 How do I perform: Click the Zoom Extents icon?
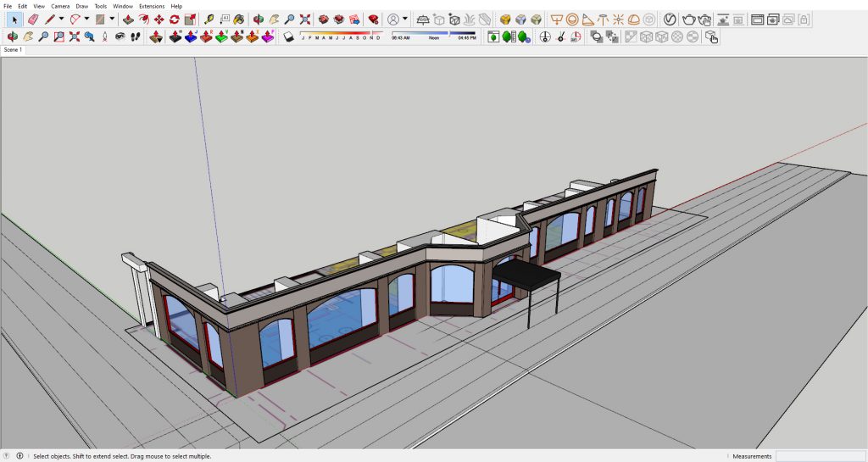[x=305, y=19]
